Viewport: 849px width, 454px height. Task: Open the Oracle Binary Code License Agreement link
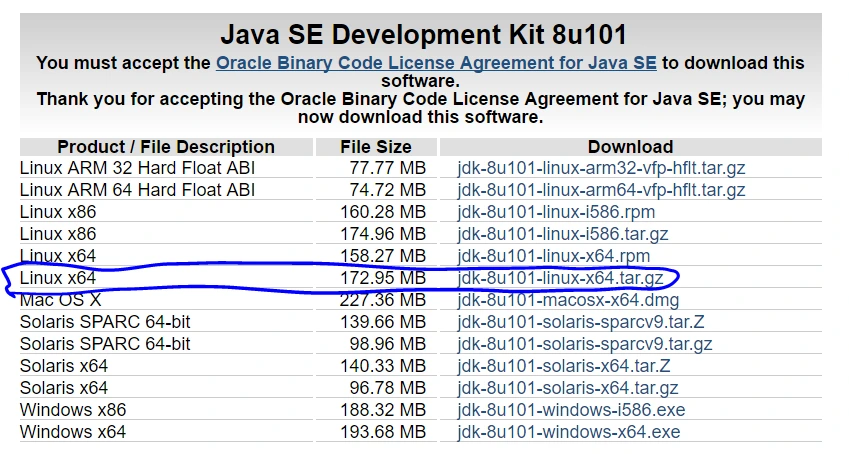coord(436,63)
